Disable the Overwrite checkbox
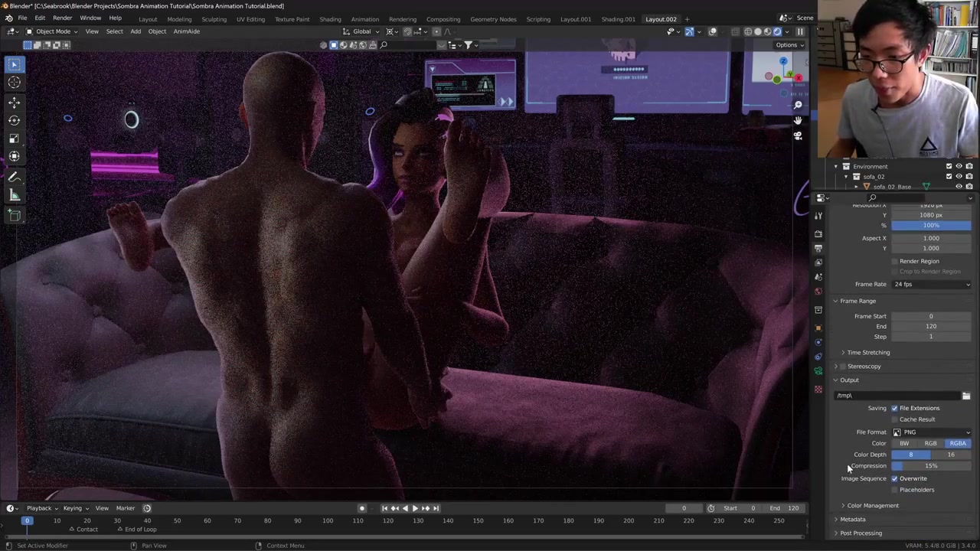The image size is (980, 551). pyautogui.click(x=894, y=478)
